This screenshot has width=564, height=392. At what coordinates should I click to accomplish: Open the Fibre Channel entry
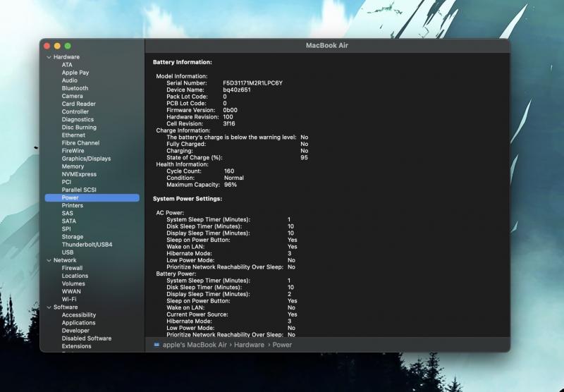[80, 143]
